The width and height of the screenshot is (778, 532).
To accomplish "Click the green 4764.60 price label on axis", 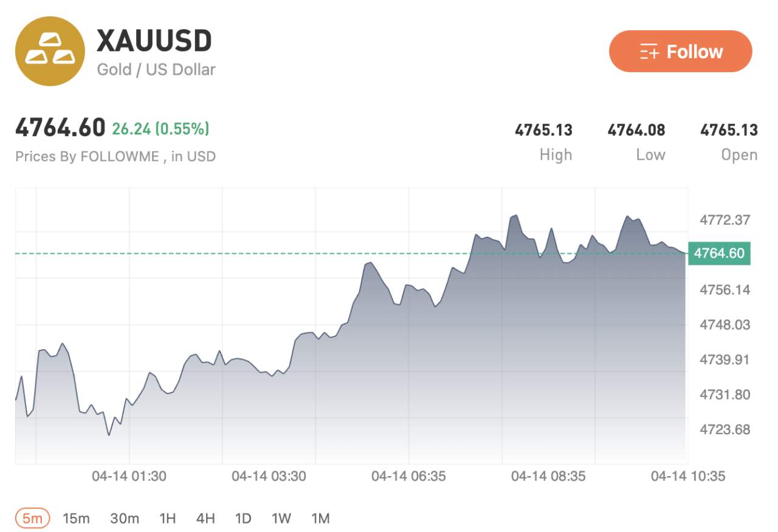I will click(719, 253).
